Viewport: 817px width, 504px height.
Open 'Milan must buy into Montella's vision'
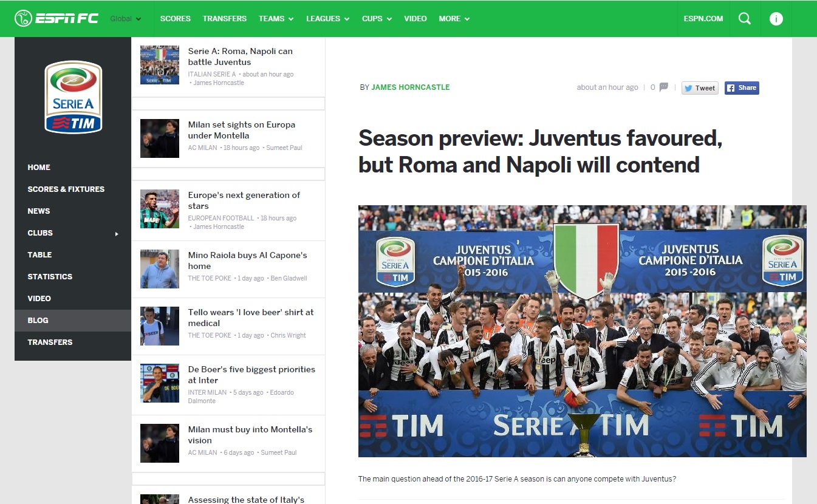tap(250, 435)
